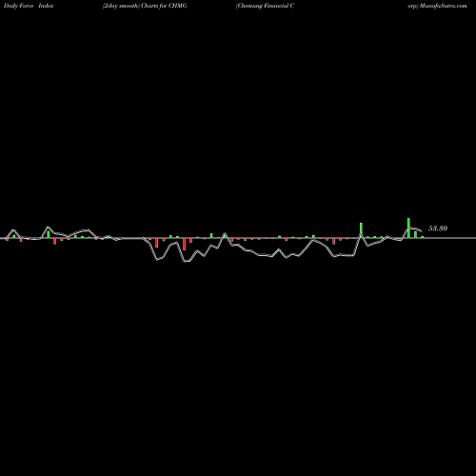The image size is (476, 476).
Task: Click the 'orp) MunafaSutra.com' text
Action: point(438,6)
